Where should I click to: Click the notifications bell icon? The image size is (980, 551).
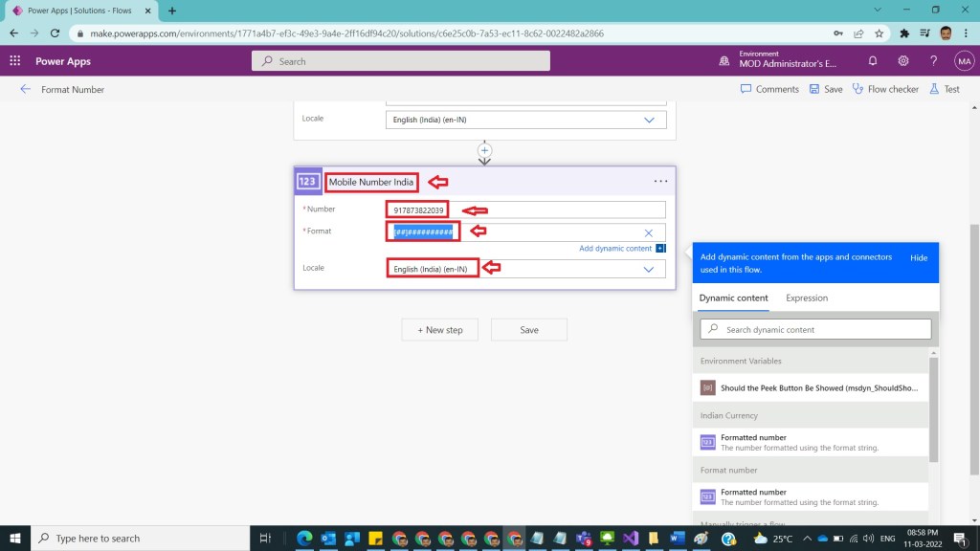pos(873,60)
